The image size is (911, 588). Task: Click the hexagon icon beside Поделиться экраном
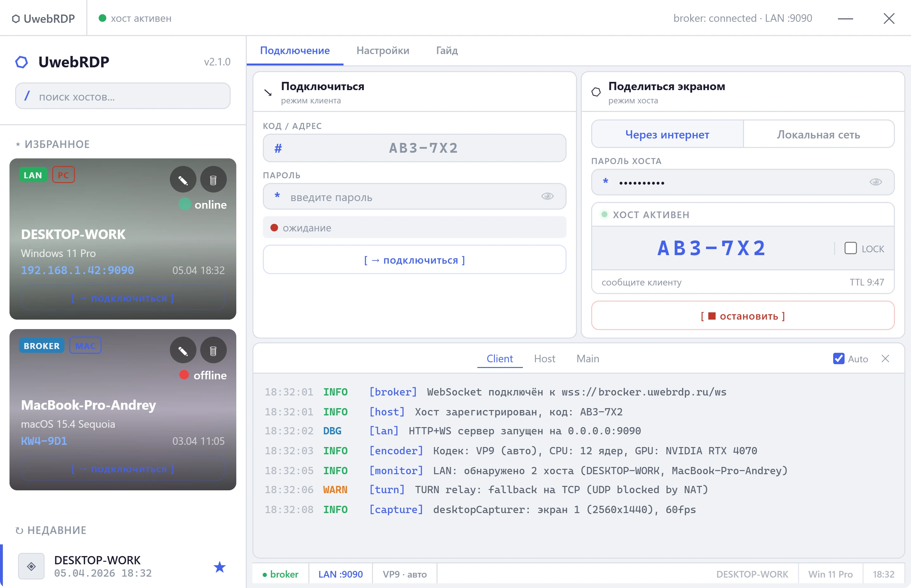click(596, 92)
